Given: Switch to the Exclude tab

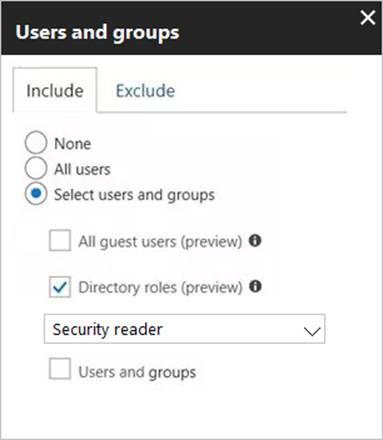Looking at the screenshot, I should [x=145, y=91].
